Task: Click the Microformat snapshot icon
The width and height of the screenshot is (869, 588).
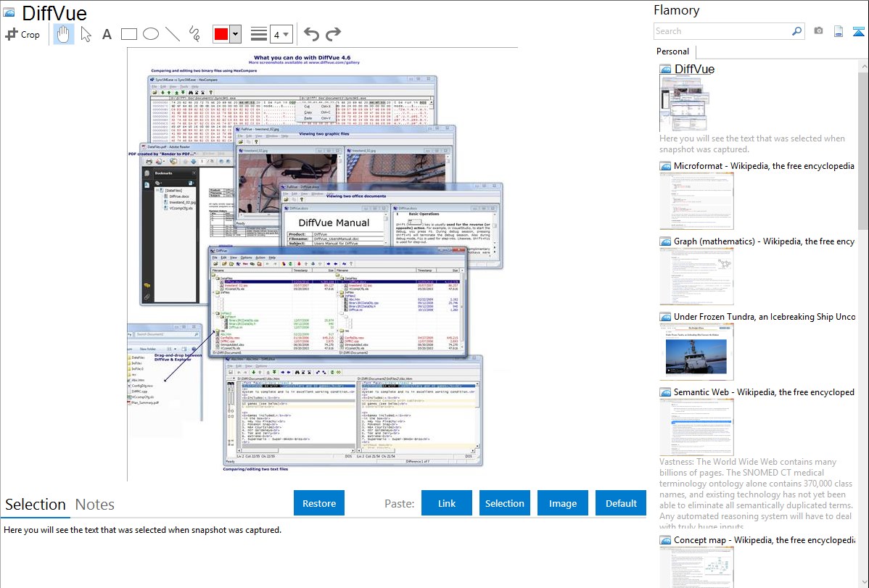Action: coord(665,166)
